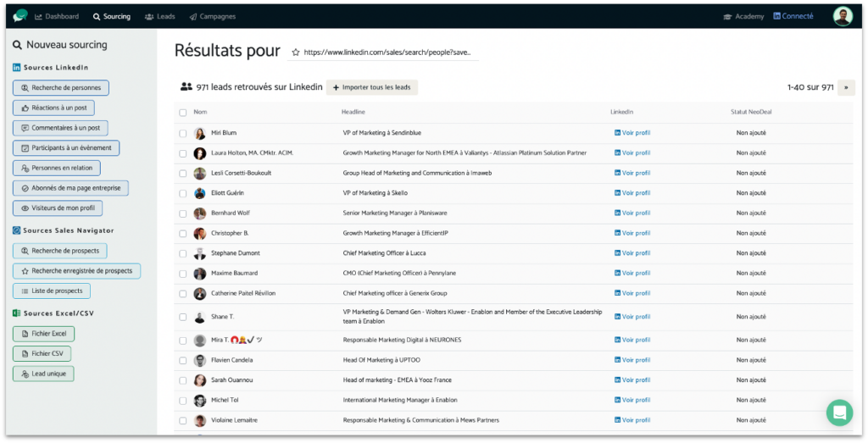Click Participants à un événement button

pyautogui.click(x=66, y=147)
